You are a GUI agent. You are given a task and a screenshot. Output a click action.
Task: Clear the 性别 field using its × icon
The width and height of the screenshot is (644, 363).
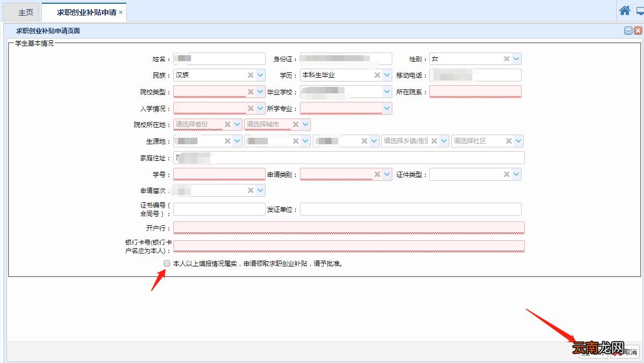tap(507, 58)
